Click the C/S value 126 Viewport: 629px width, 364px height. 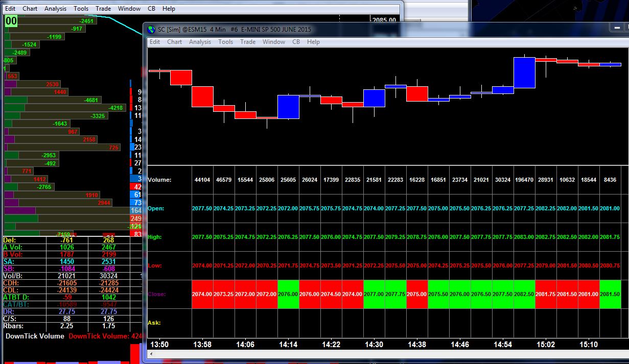pyautogui.click(x=108, y=319)
